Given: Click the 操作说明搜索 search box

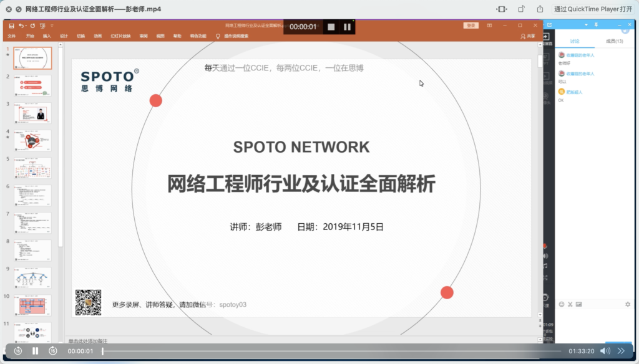Looking at the screenshot, I should tap(236, 36).
